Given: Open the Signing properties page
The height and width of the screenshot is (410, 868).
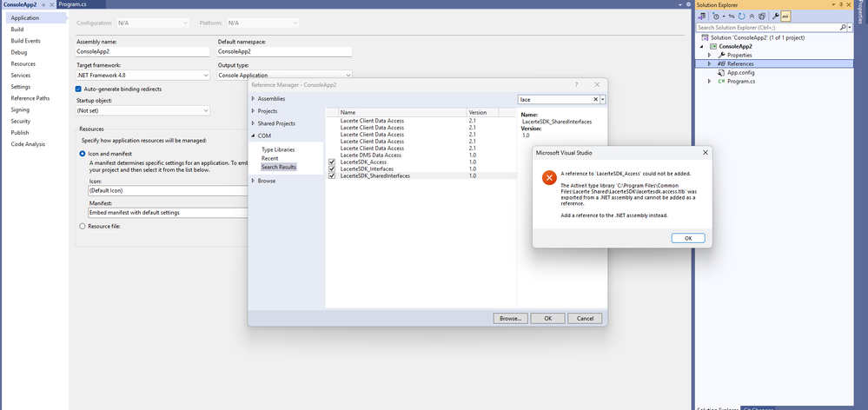Looking at the screenshot, I should click(x=20, y=109).
